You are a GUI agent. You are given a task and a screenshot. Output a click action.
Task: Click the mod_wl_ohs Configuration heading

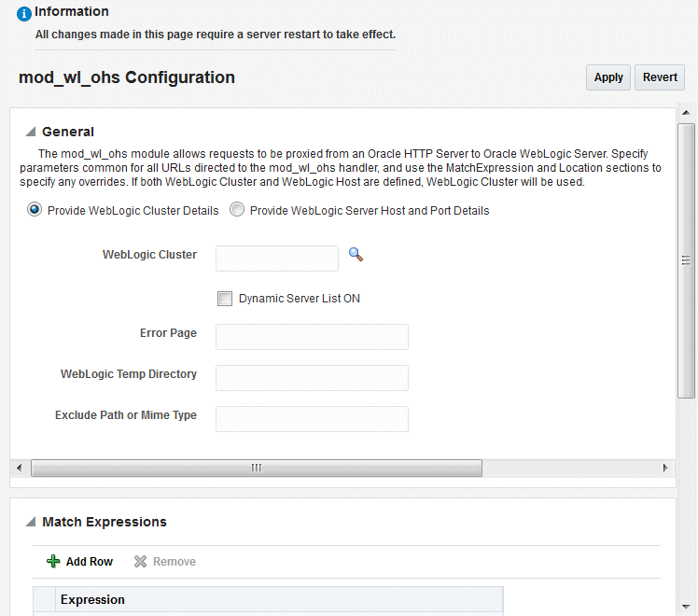point(127,77)
